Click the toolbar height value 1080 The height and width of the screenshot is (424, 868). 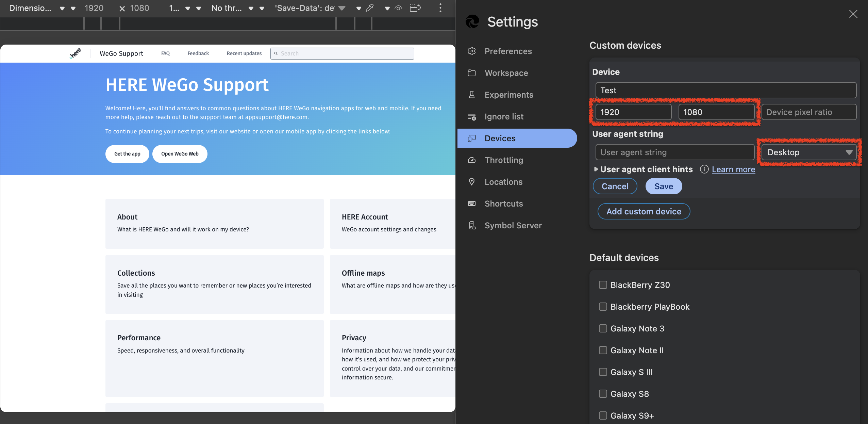click(x=140, y=8)
